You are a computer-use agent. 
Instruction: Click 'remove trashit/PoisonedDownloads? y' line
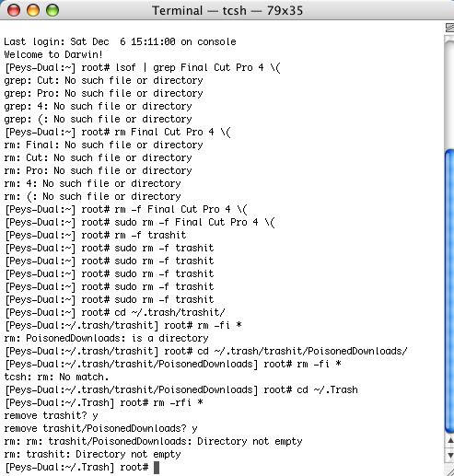100,428
